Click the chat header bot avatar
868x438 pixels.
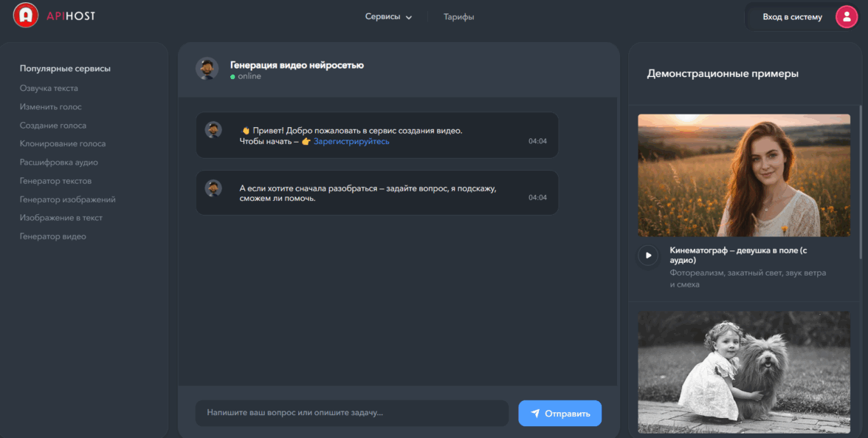point(207,69)
